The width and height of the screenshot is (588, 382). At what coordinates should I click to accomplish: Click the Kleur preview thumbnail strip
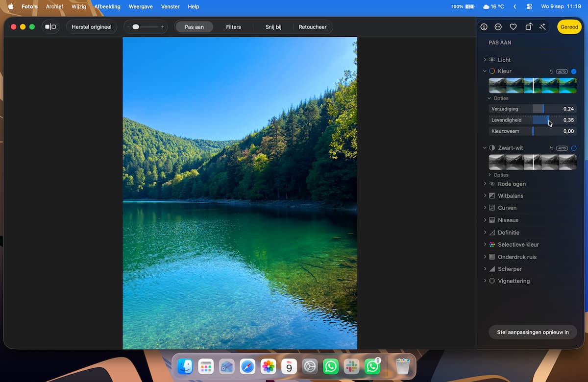533,86
